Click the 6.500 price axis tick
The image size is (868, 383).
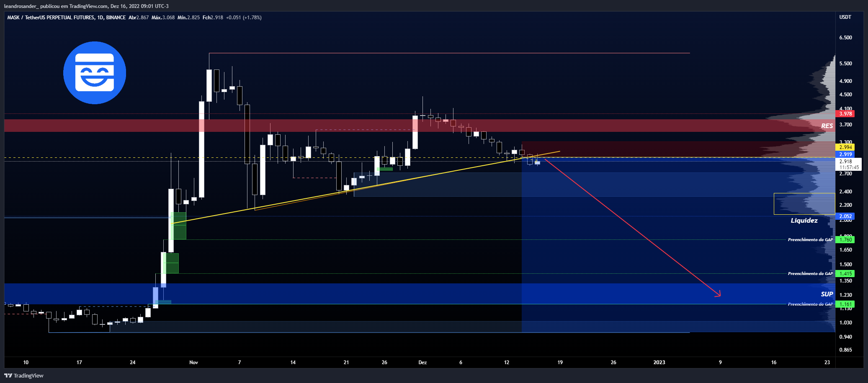click(x=845, y=38)
